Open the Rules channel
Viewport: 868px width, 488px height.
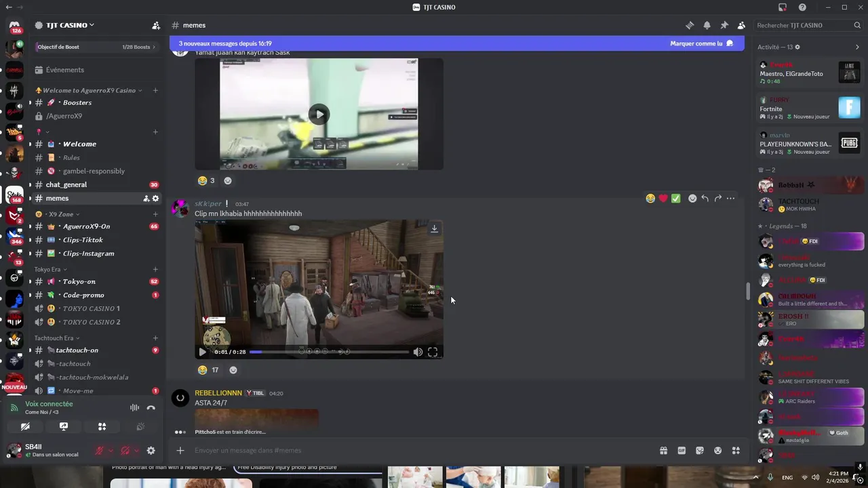coord(98,157)
